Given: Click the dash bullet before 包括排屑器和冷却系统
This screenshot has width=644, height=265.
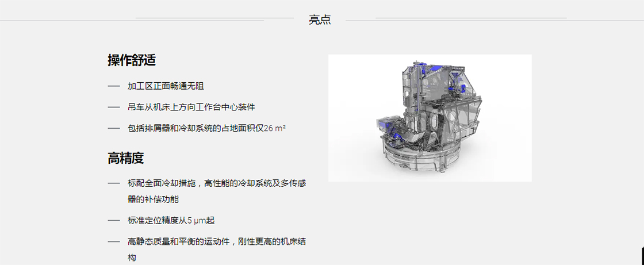Looking at the screenshot, I should click(114, 128).
